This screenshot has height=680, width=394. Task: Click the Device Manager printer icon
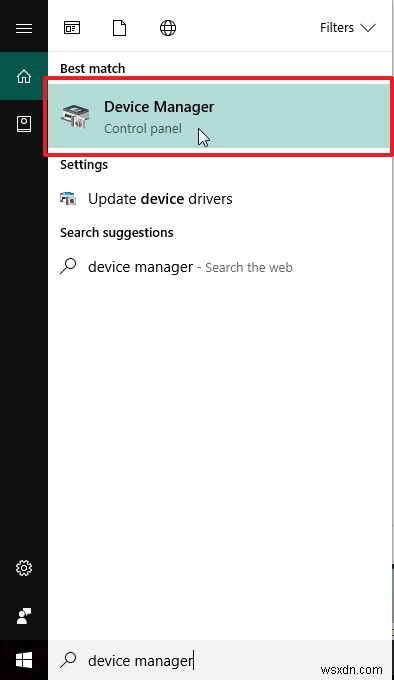point(75,116)
